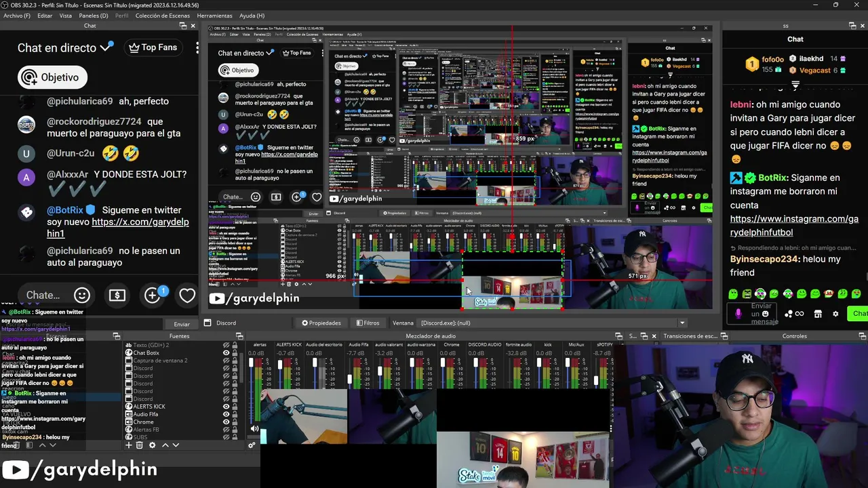Open Editar menu
Screen dimensions: 868x488
[45, 16]
